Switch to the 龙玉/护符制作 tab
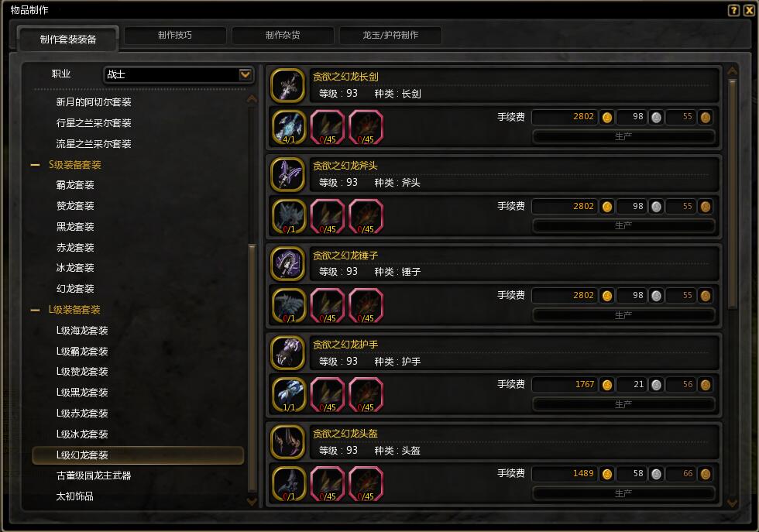Image resolution: width=759 pixels, height=532 pixels. tap(390, 36)
